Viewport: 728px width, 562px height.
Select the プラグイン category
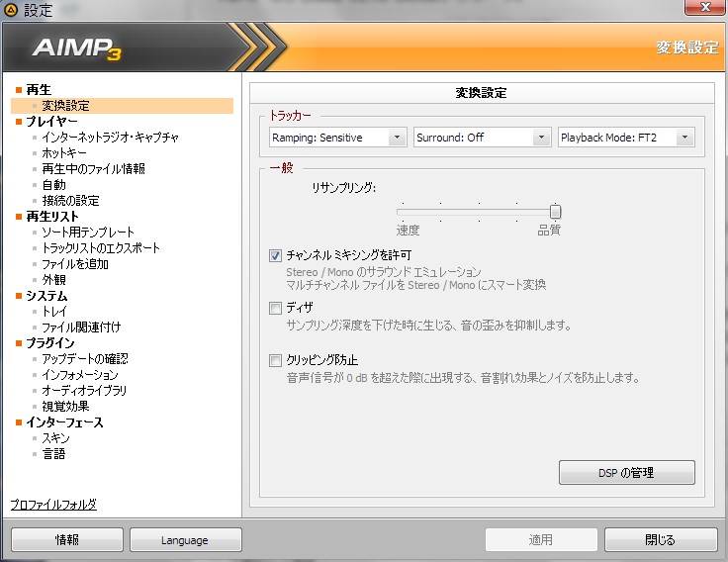(50, 343)
